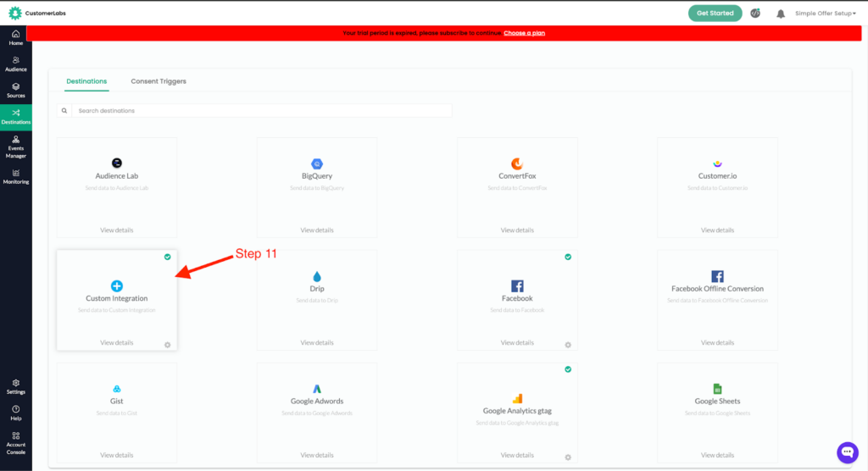Click the Google Adwords logo icon
This screenshot has height=471, width=868.
[x=317, y=389]
